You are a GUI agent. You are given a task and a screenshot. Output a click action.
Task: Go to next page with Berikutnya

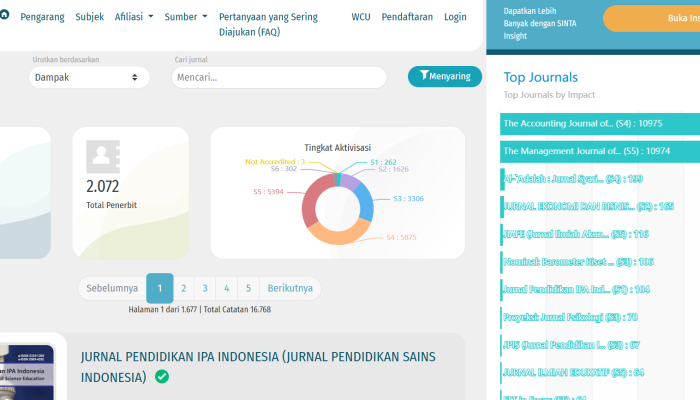[x=290, y=288]
